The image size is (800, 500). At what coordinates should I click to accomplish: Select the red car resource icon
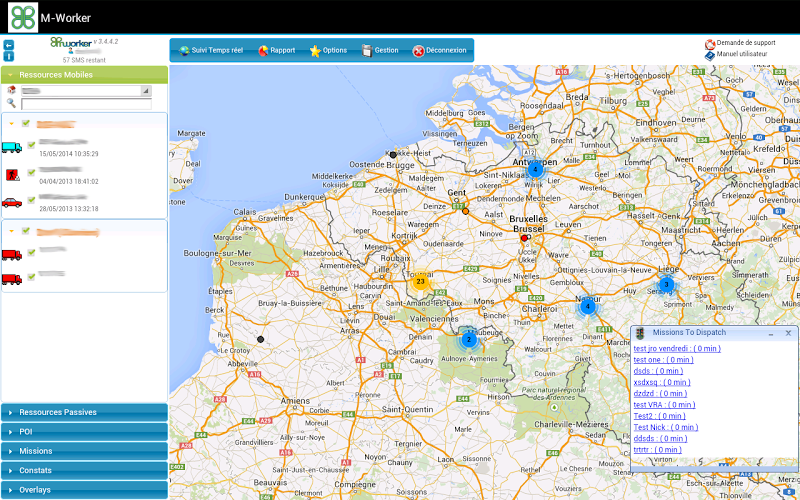coord(12,203)
